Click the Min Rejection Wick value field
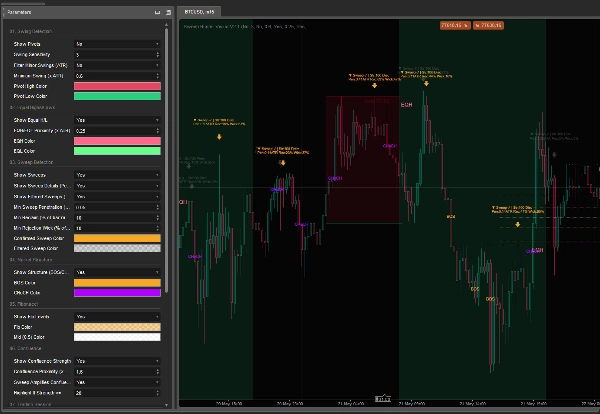Viewport: 600px width, 414px height. pos(117,228)
